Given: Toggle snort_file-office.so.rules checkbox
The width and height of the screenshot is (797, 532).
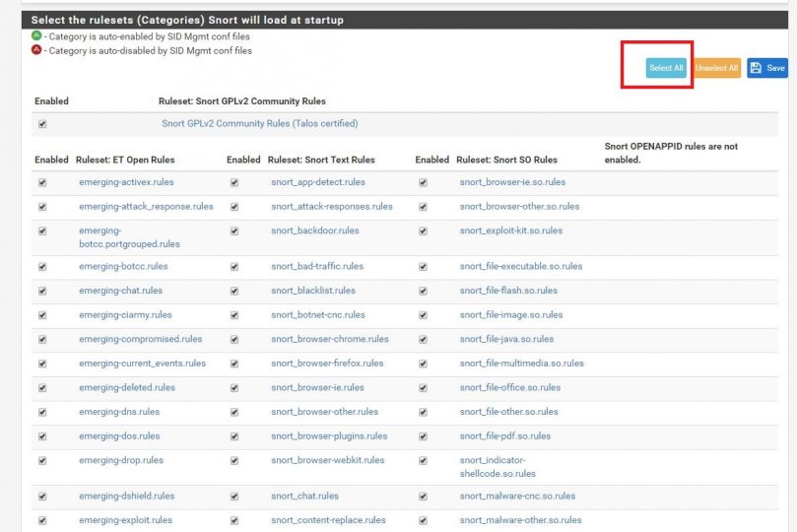Looking at the screenshot, I should click(423, 388).
